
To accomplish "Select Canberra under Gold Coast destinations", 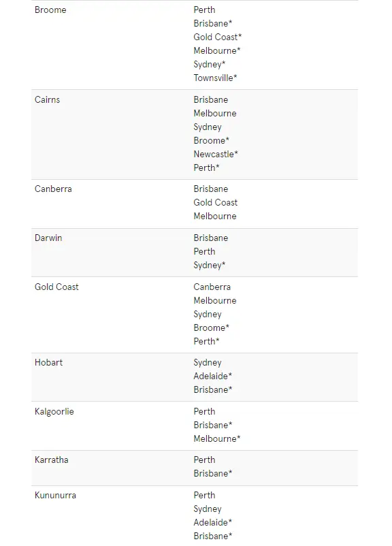I will pos(212,287).
